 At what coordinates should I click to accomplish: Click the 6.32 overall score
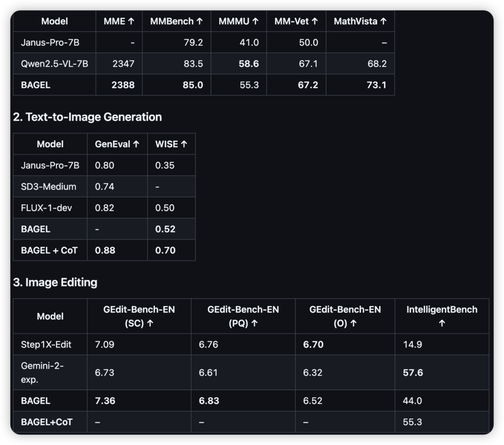[313, 372]
